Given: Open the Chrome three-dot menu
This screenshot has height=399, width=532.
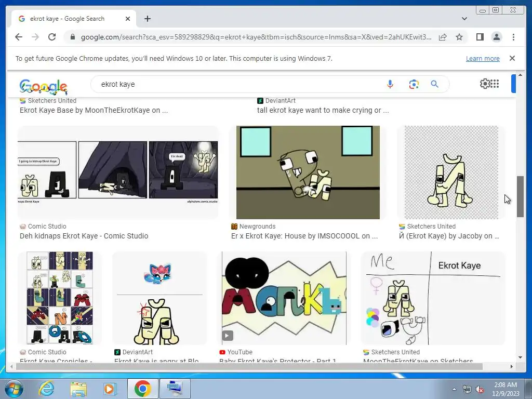Looking at the screenshot, I should (513, 37).
